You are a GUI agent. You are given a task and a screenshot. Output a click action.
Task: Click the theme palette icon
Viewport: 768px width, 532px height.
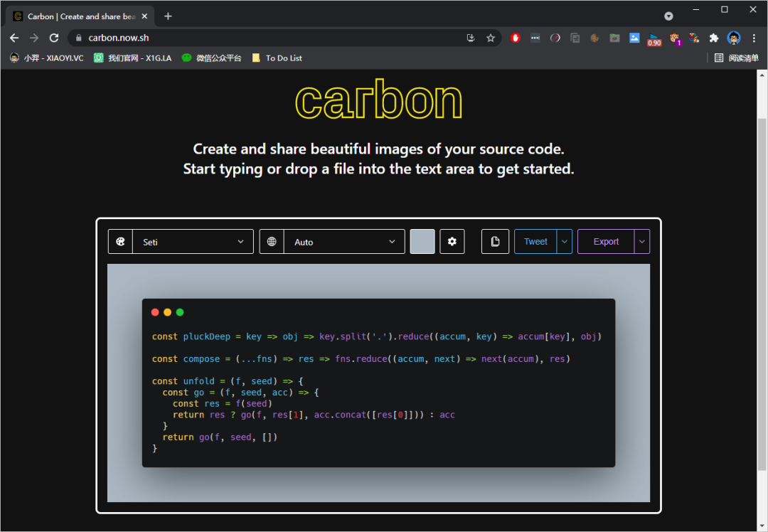(120, 242)
